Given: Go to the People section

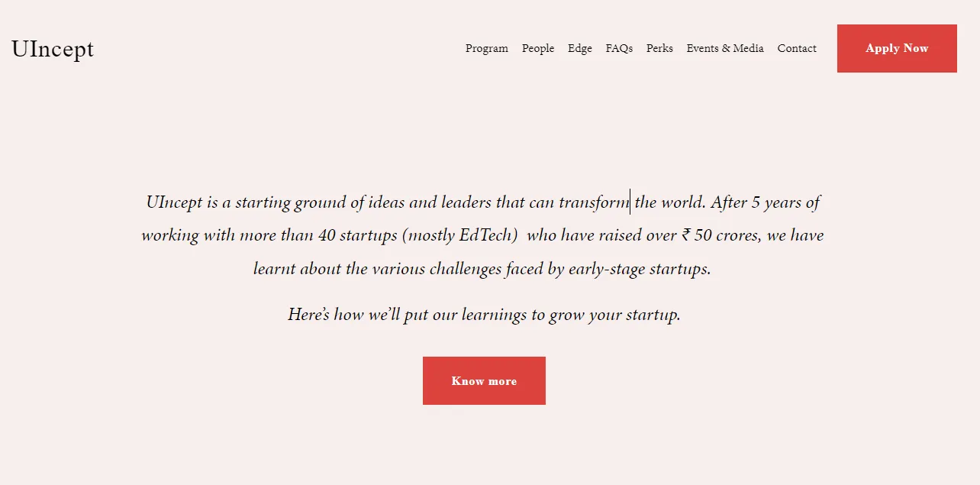Looking at the screenshot, I should pos(538,48).
